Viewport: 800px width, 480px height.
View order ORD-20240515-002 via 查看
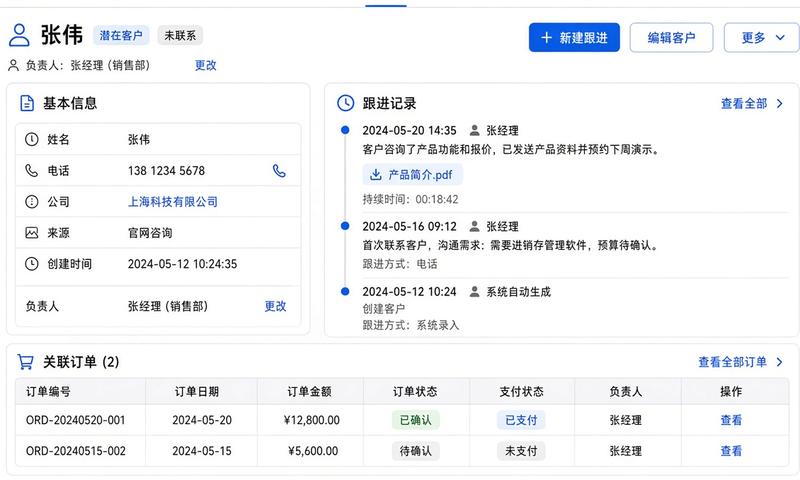point(731,451)
